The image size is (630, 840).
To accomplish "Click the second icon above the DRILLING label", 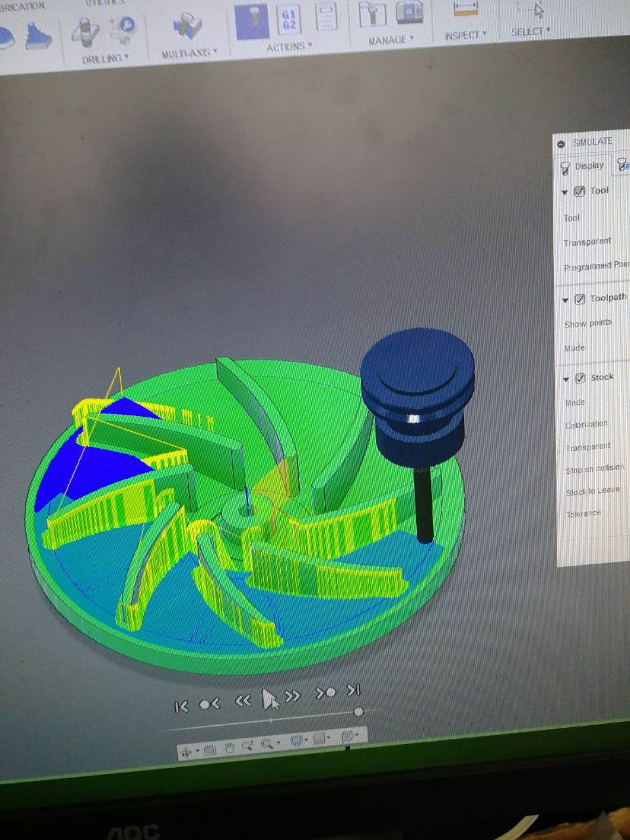I will click(x=122, y=30).
